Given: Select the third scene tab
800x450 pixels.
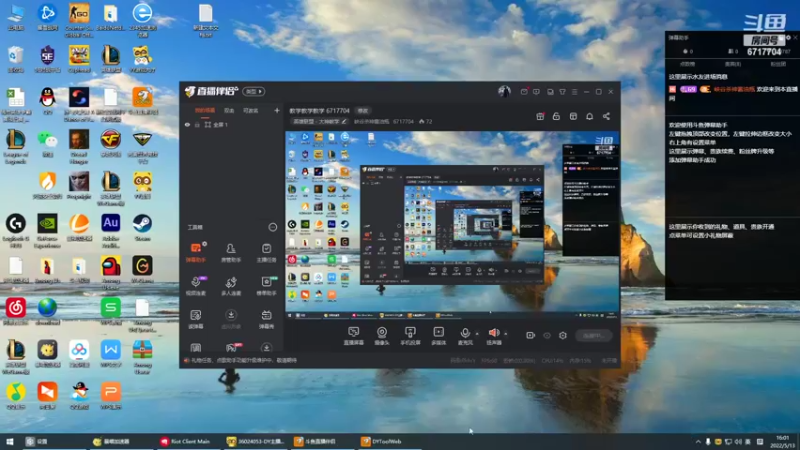Looking at the screenshot, I should point(251,110).
